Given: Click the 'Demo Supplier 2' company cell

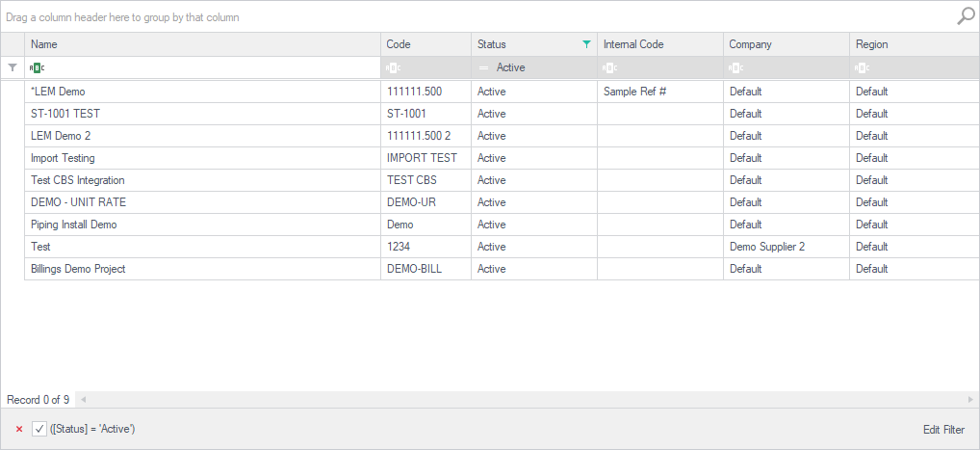Looking at the screenshot, I should [787, 247].
